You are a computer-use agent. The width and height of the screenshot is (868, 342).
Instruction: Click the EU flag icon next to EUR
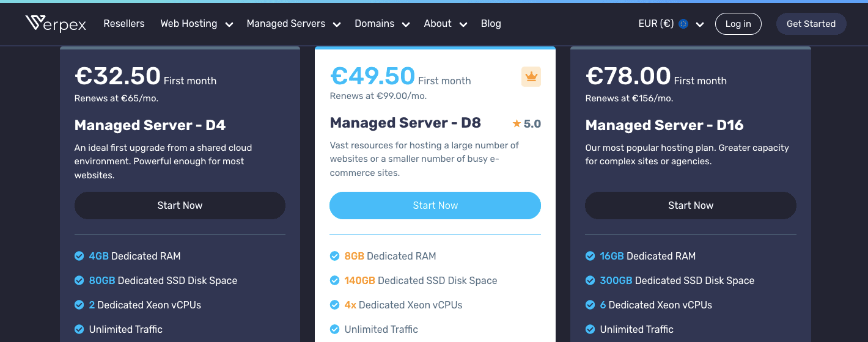[x=683, y=24]
